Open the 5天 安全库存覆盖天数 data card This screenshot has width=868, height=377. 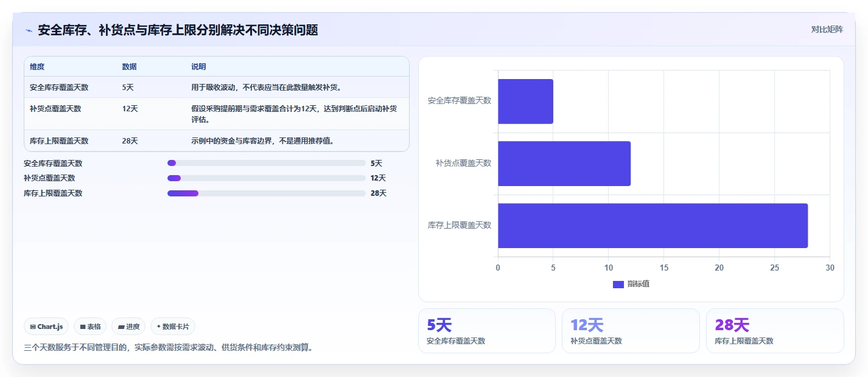click(x=487, y=331)
